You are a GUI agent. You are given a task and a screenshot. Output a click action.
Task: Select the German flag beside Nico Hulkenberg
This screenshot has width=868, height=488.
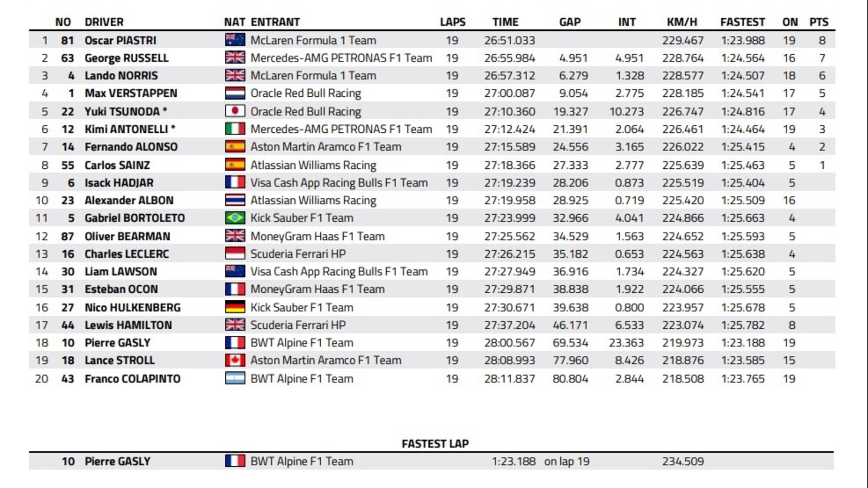point(235,307)
